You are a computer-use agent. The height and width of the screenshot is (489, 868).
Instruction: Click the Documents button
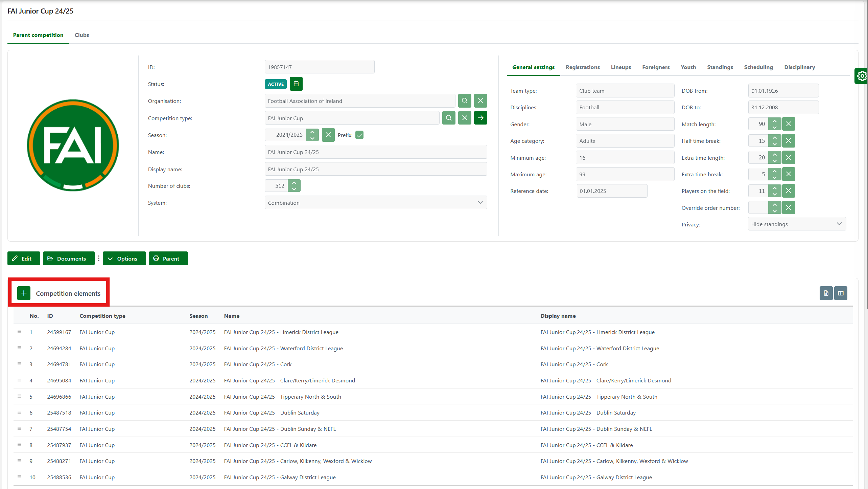(69, 259)
